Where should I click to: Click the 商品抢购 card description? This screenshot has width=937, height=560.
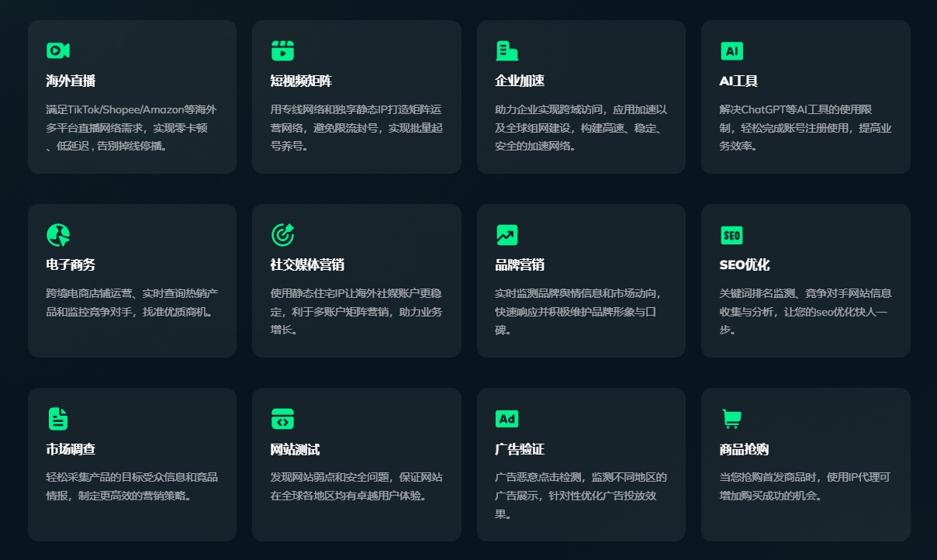click(x=804, y=486)
